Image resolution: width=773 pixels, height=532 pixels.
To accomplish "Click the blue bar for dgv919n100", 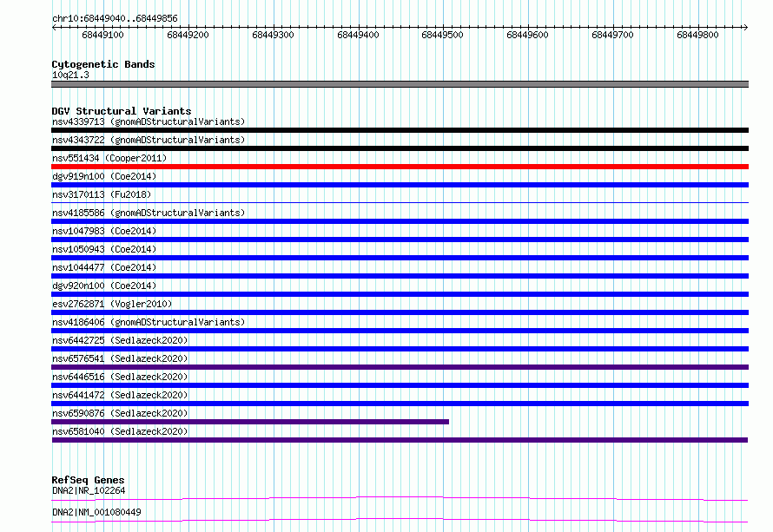I will pos(400,185).
